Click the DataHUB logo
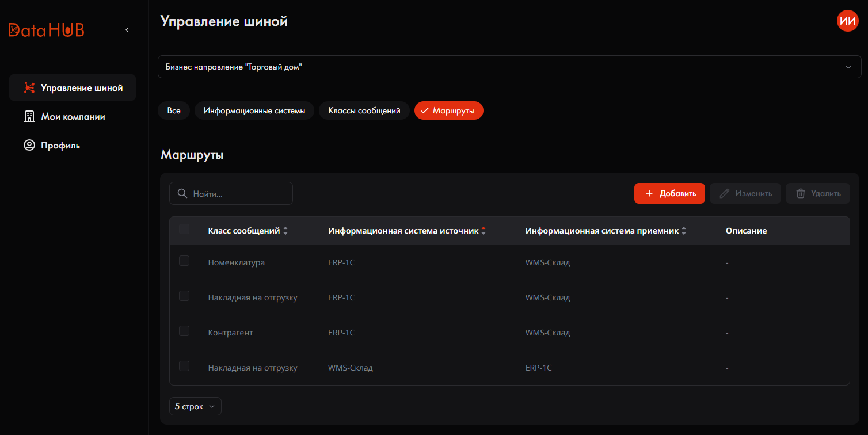This screenshot has height=435, width=868. pyautogui.click(x=47, y=30)
